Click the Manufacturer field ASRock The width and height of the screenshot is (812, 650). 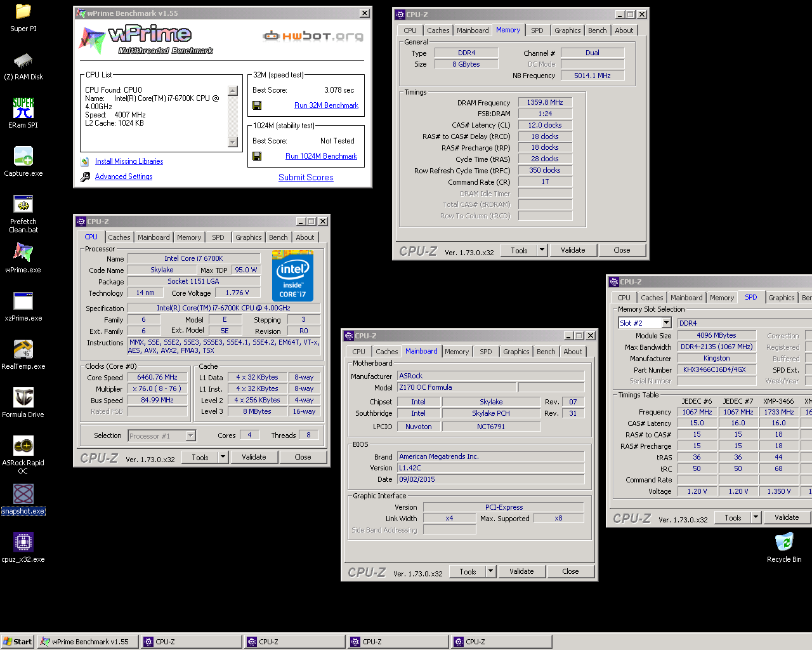pos(491,376)
